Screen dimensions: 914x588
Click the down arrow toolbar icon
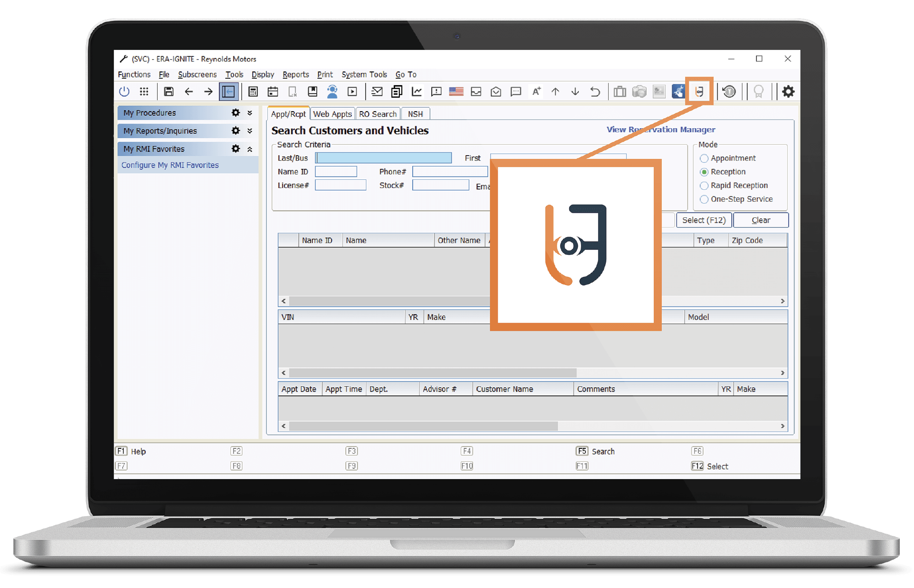click(575, 92)
